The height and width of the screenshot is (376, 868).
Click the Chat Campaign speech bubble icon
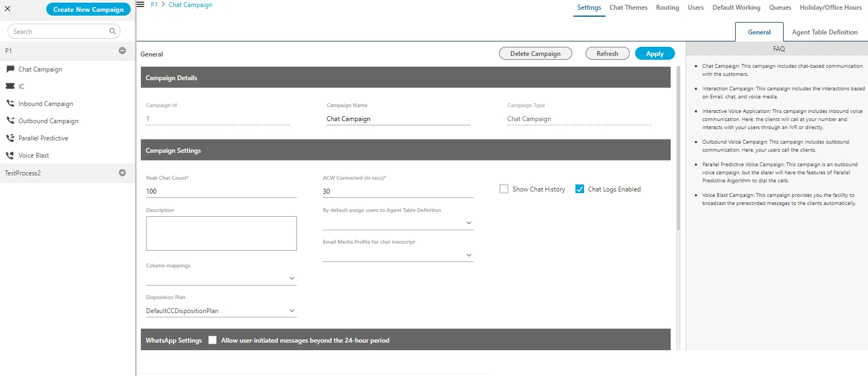pyautogui.click(x=10, y=69)
